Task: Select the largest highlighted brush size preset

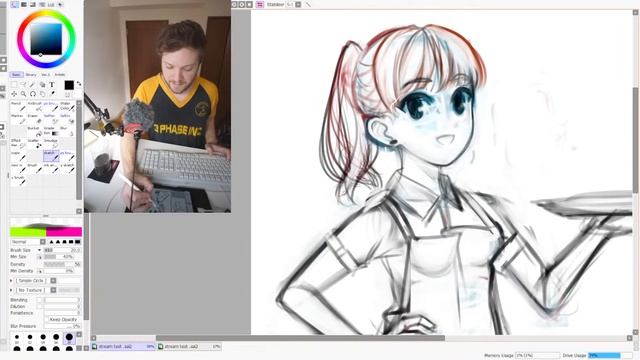Action: (x=69, y=338)
